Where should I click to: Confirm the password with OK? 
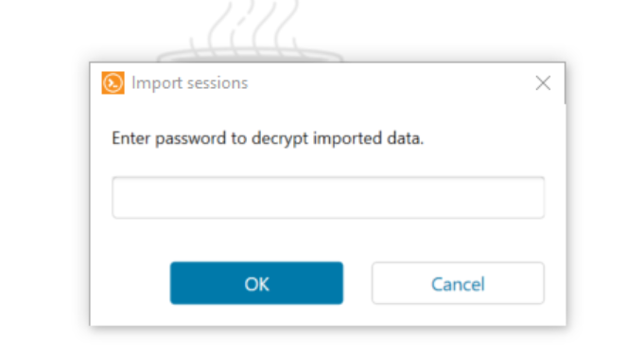click(x=256, y=283)
